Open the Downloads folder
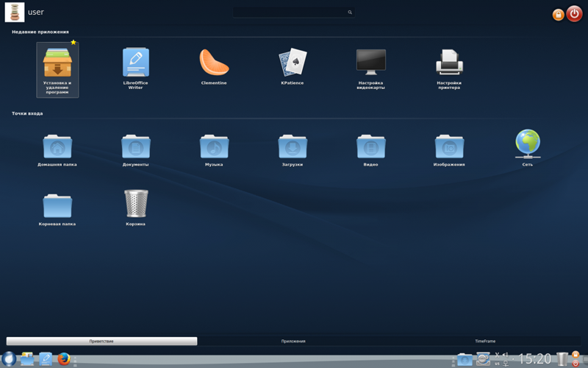The height and width of the screenshot is (368, 588). [x=293, y=150]
